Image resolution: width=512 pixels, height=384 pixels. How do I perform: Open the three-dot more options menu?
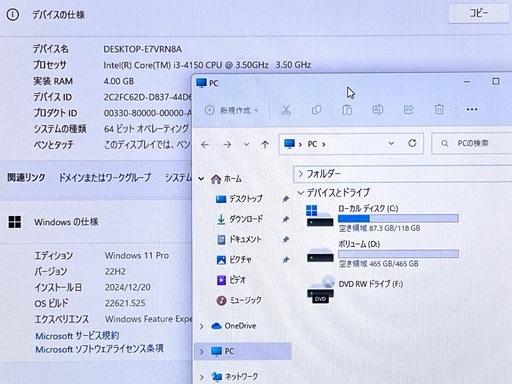pos(472,109)
